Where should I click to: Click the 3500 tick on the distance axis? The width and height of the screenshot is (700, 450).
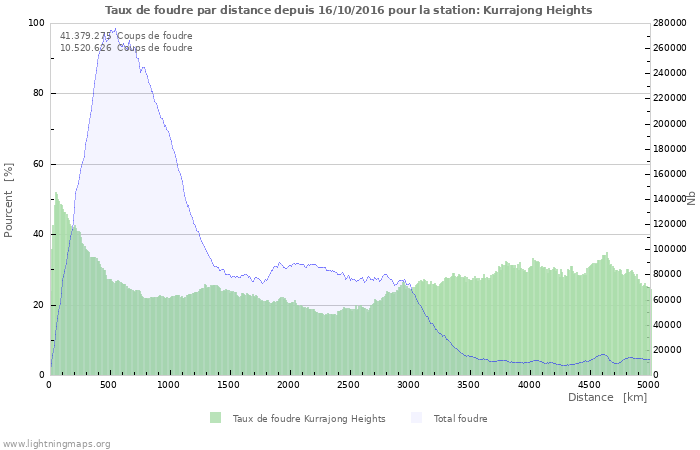(469, 384)
